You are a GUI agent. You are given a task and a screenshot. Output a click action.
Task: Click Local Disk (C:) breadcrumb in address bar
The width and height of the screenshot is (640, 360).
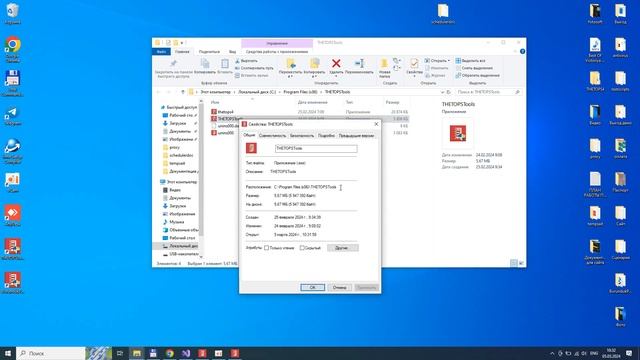[x=257, y=92]
